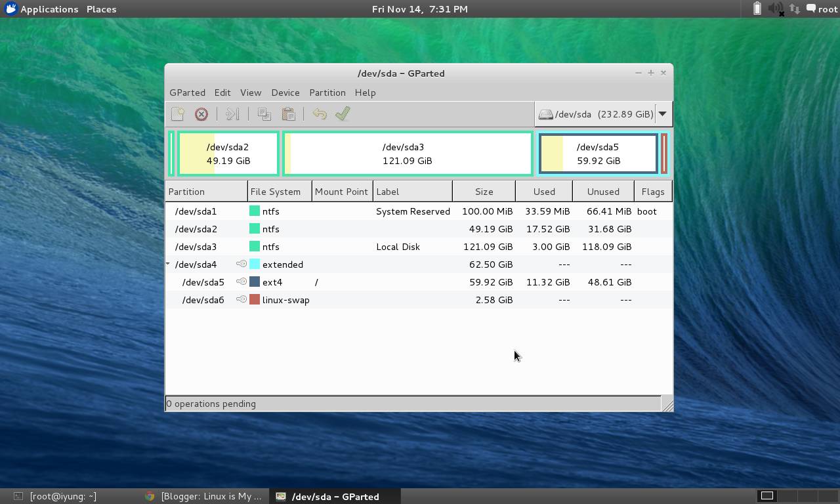
Task: Click the red linux-swap color swatch
Action: coord(255,300)
